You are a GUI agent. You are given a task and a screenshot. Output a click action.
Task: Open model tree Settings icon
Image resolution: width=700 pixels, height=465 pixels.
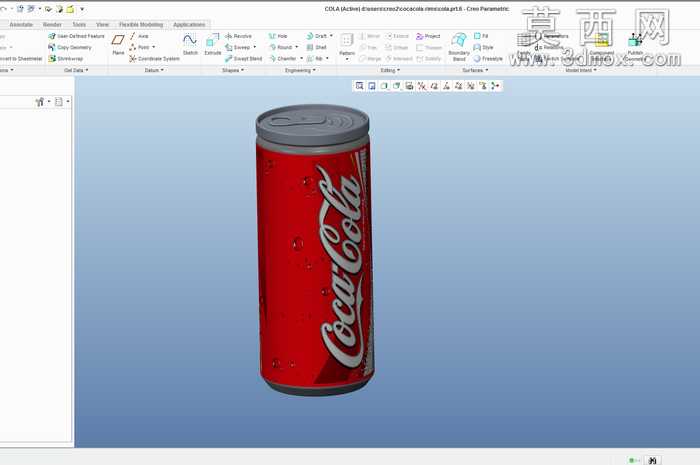click(x=40, y=102)
